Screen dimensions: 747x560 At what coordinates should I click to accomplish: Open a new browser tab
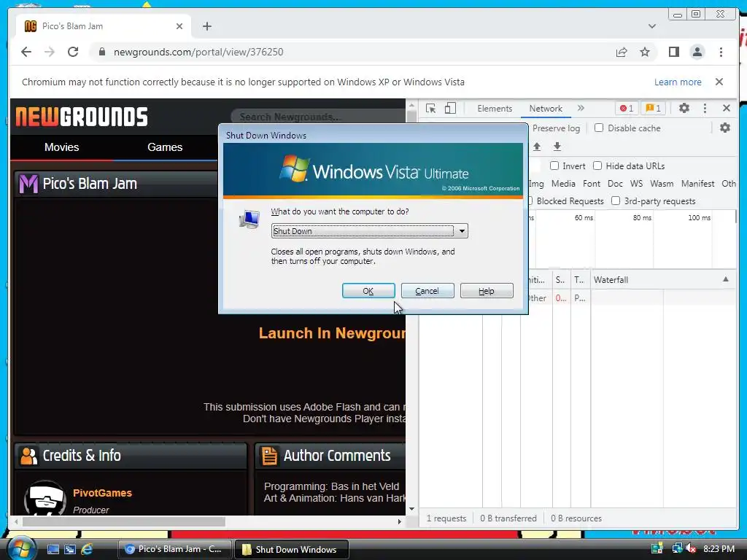[x=206, y=26]
